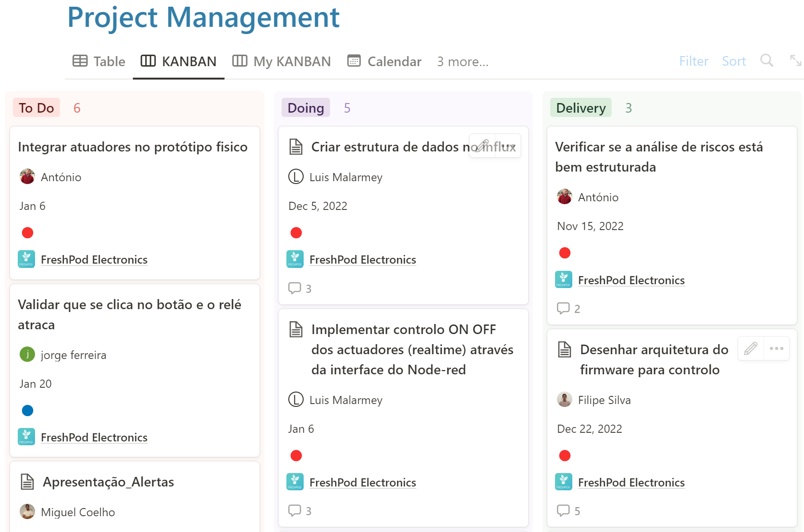The image size is (804, 532).
Task: Open FreshPod Electronics link on the Criar estrutura card
Action: [x=363, y=260]
